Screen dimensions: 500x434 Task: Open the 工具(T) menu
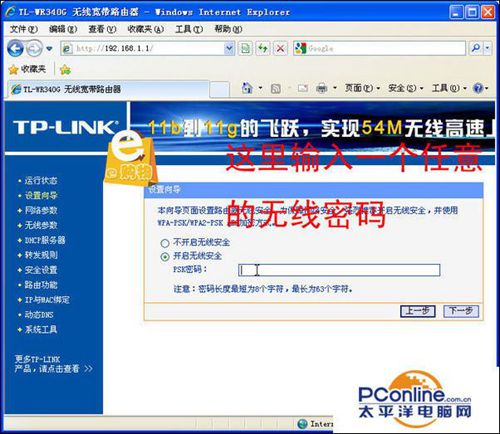click(x=189, y=29)
